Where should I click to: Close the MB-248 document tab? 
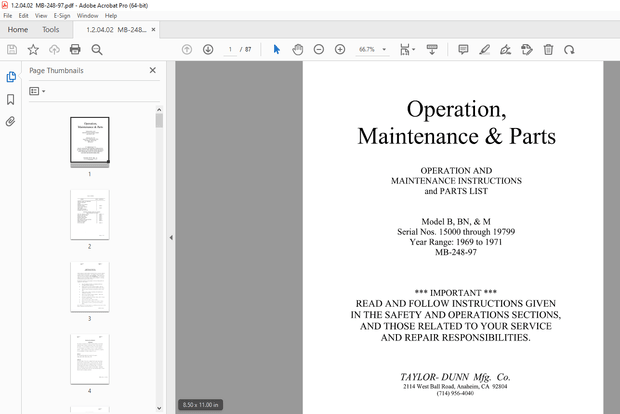[153, 30]
